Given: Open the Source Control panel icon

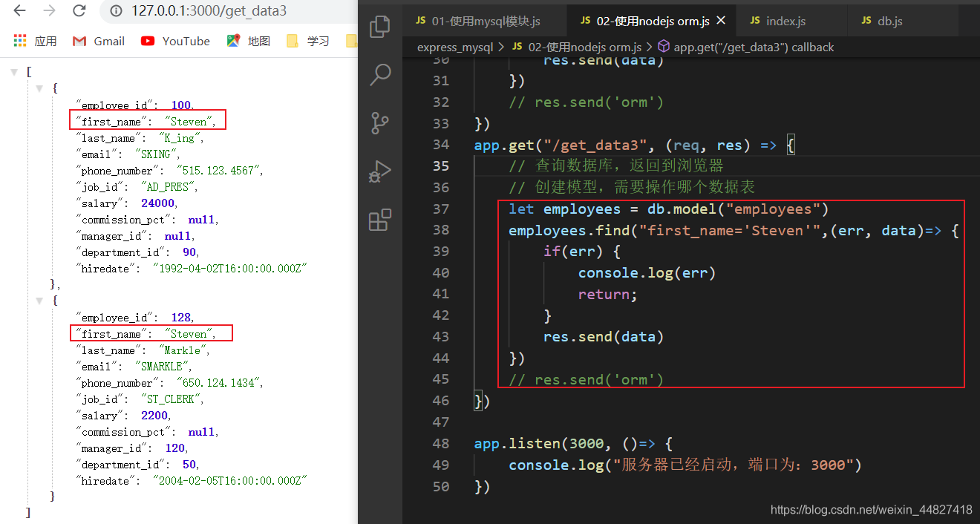Looking at the screenshot, I should click(x=380, y=123).
